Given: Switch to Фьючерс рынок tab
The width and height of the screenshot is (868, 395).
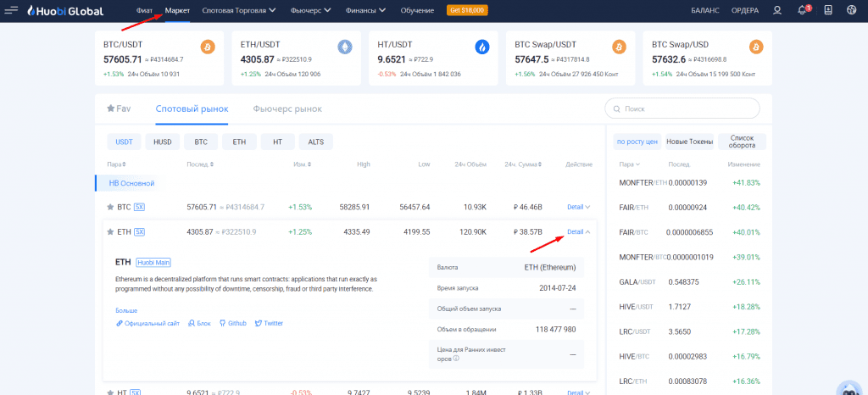Looking at the screenshot, I should 287,109.
